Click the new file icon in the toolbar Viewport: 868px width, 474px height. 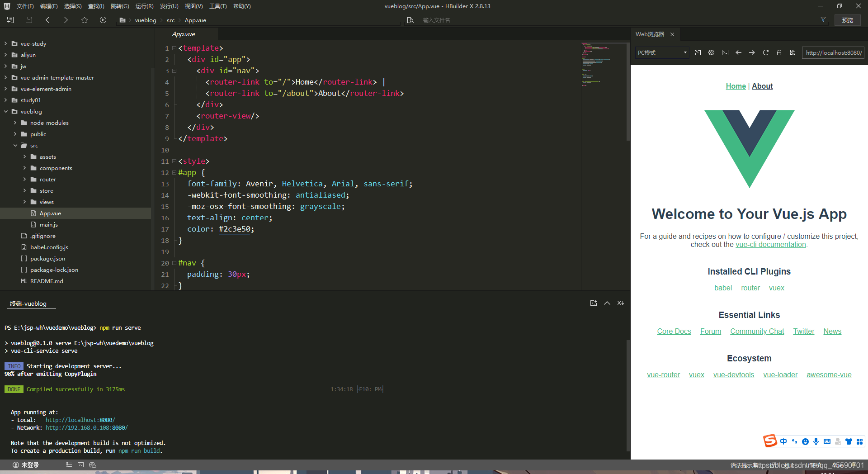[10, 20]
